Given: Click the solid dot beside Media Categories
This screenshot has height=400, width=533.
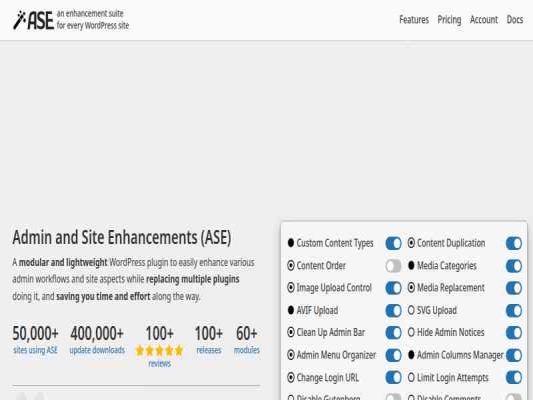Looking at the screenshot, I should pyautogui.click(x=411, y=265).
